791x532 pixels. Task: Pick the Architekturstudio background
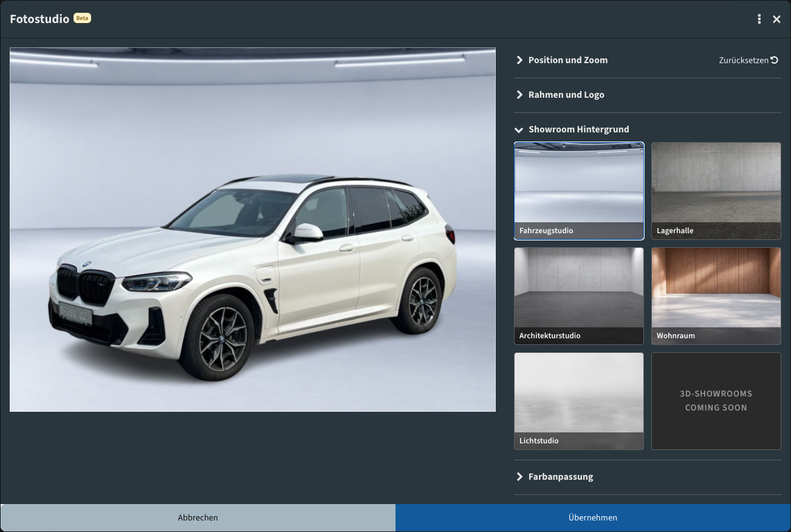coord(579,296)
